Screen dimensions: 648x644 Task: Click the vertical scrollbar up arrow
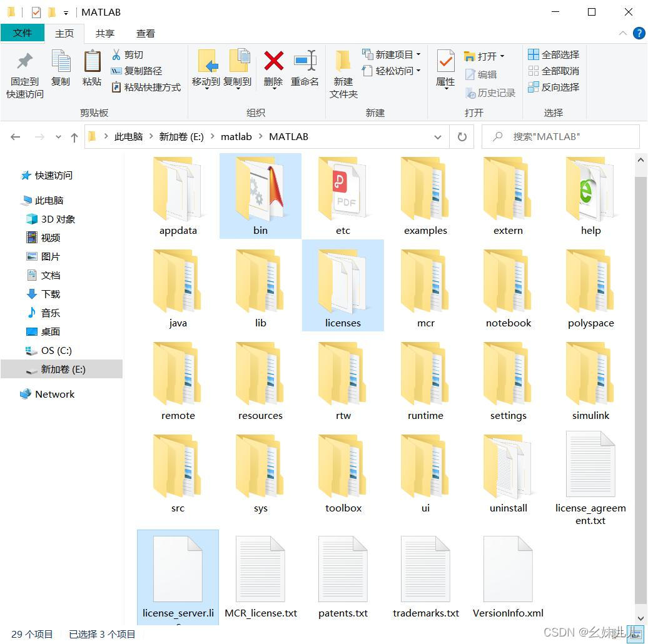click(x=640, y=160)
